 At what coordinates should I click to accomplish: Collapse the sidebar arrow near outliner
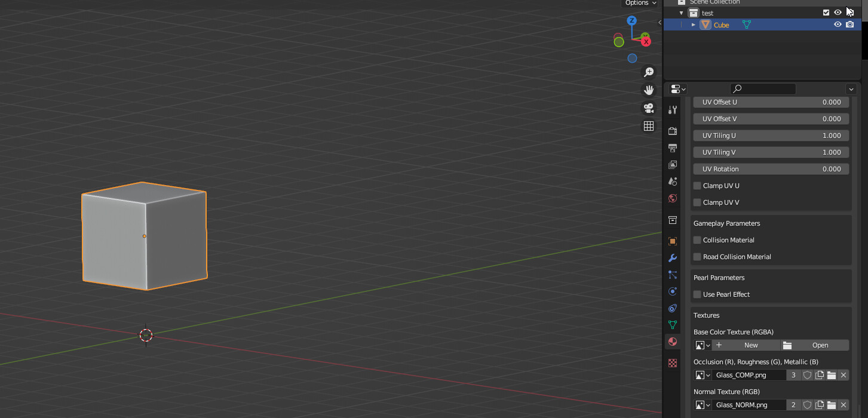point(660,22)
